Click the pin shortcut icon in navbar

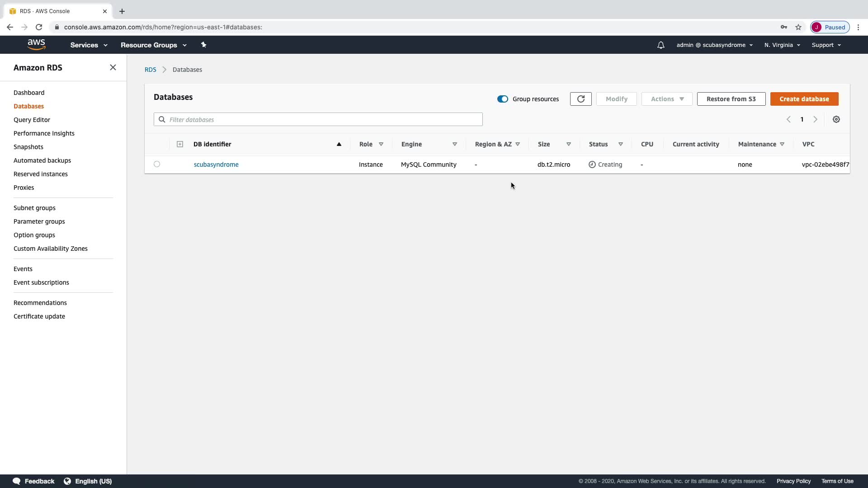click(x=203, y=45)
